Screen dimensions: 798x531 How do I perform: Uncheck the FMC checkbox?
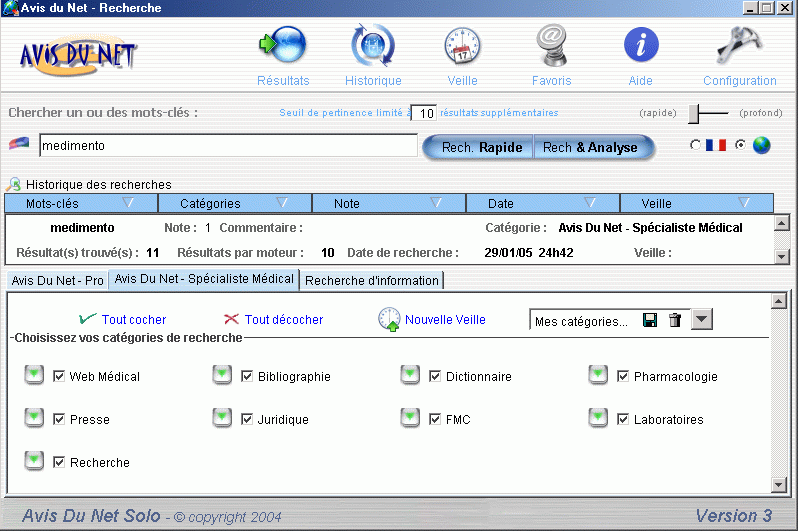click(x=435, y=419)
